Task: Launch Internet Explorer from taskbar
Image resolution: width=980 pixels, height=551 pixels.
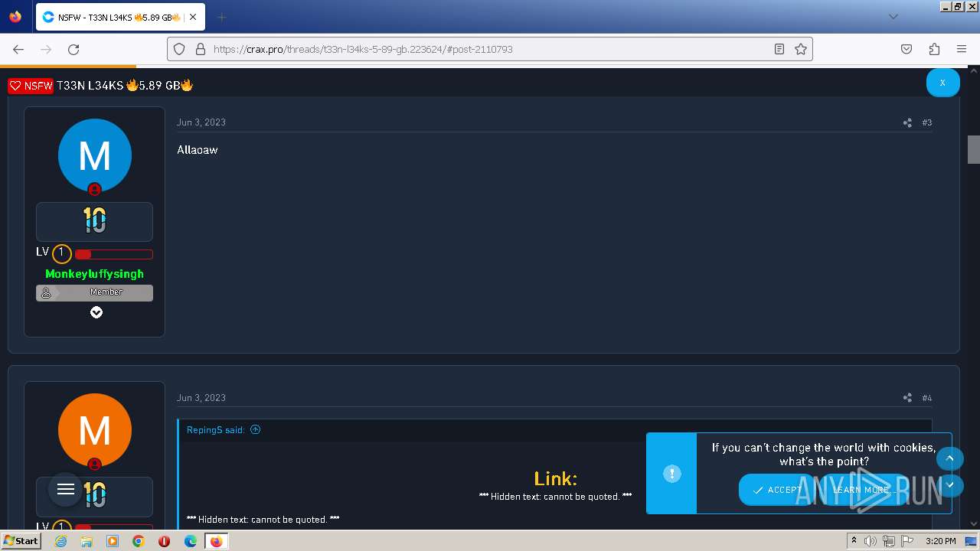Action: (61, 541)
